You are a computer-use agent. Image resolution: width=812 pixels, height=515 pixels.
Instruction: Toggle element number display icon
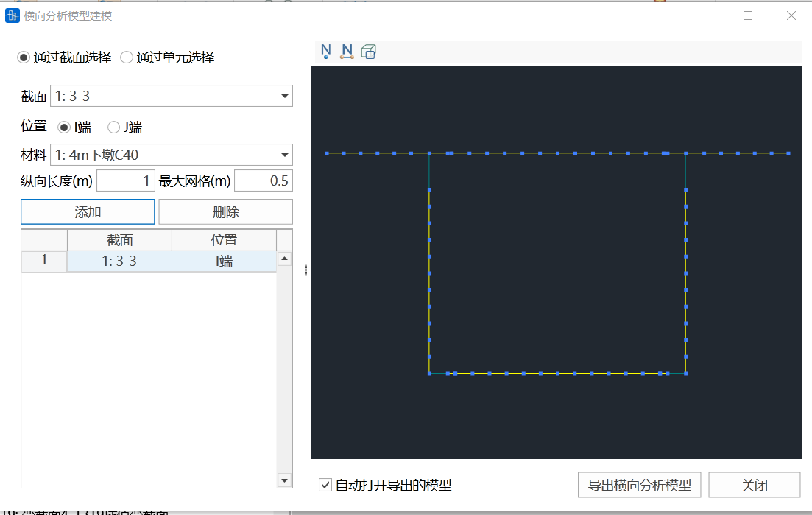coord(347,52)
